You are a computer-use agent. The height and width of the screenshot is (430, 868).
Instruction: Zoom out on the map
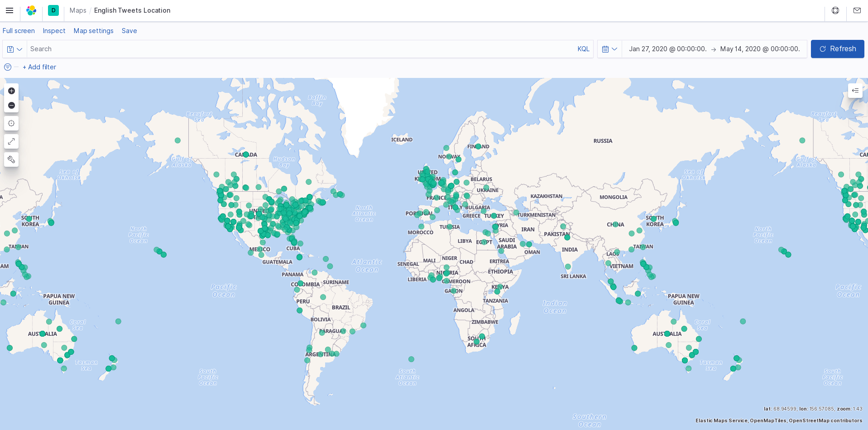tap(11, 105)
